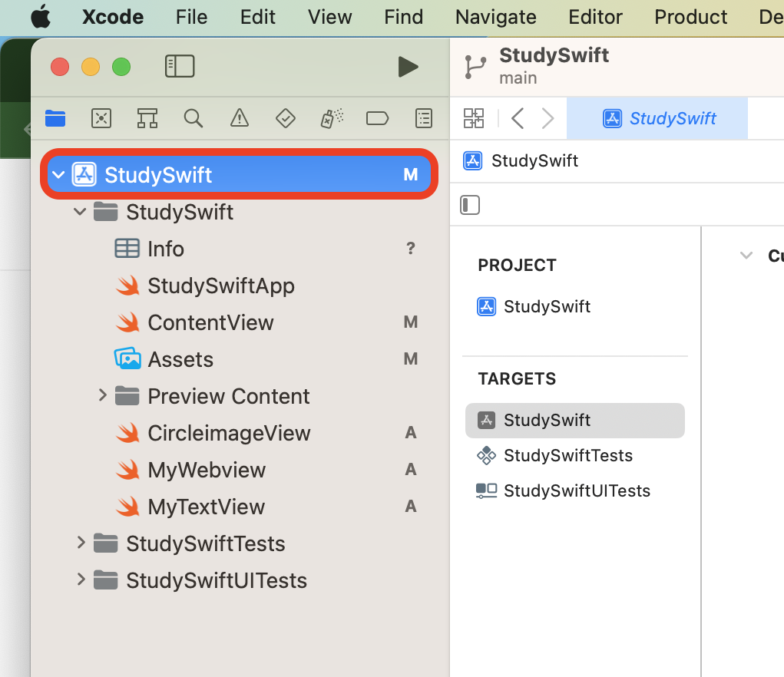
Task: Open the View menu
Action: (329, 17)
